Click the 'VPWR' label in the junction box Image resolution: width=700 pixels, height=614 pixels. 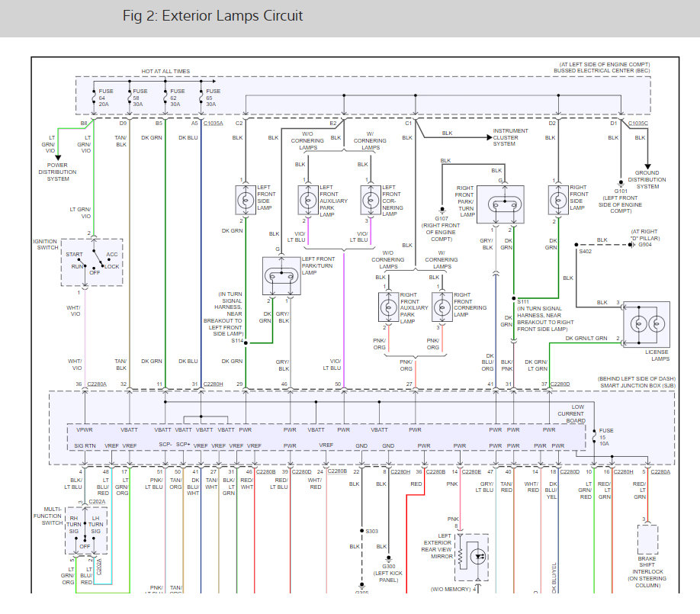(x=85, y=430)
